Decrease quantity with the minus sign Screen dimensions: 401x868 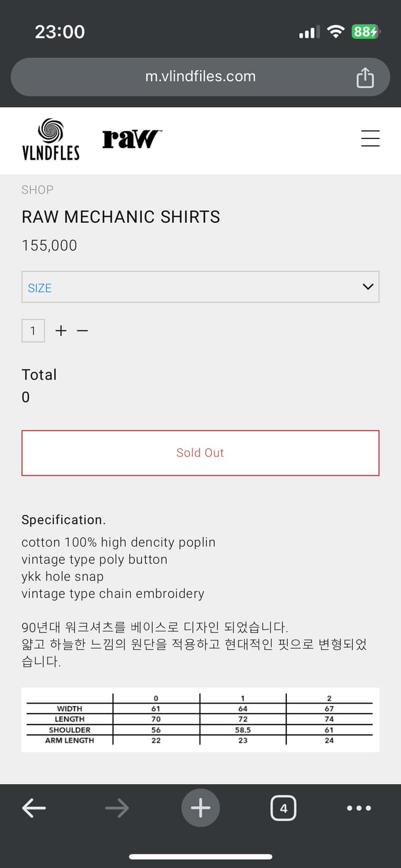tap(83, 331)
